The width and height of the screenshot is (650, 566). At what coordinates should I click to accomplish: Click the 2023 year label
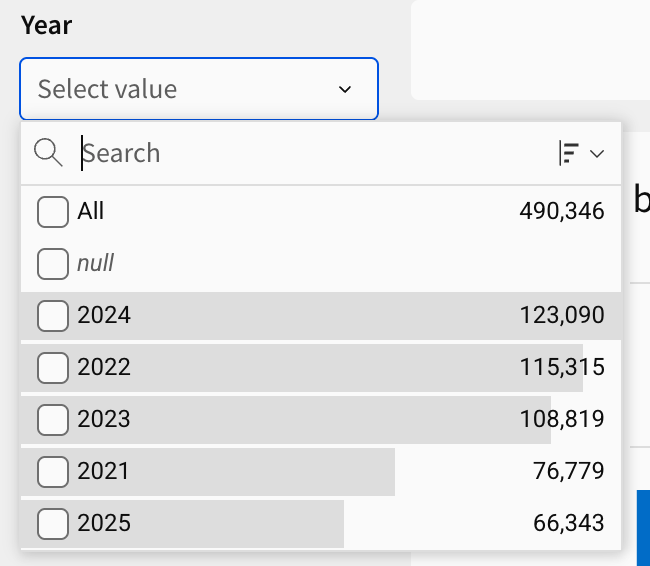pos(104,419)
